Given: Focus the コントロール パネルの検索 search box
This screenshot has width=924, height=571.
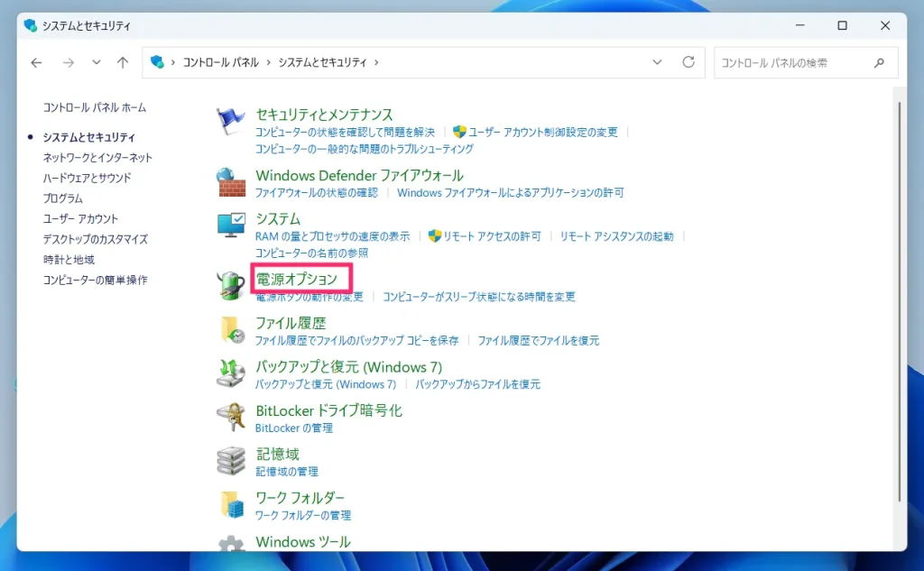Looking at the screenshot, I should pos(806,62).
